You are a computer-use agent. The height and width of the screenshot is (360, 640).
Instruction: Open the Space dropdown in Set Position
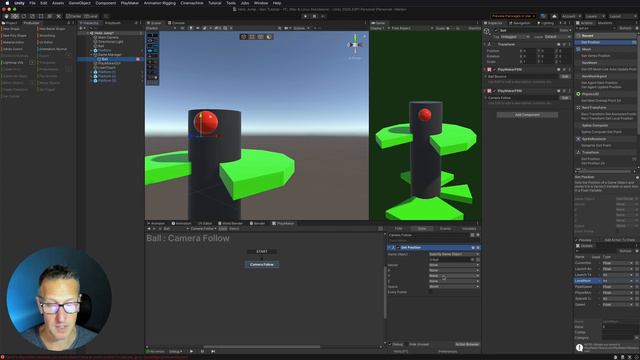point(454,287)
